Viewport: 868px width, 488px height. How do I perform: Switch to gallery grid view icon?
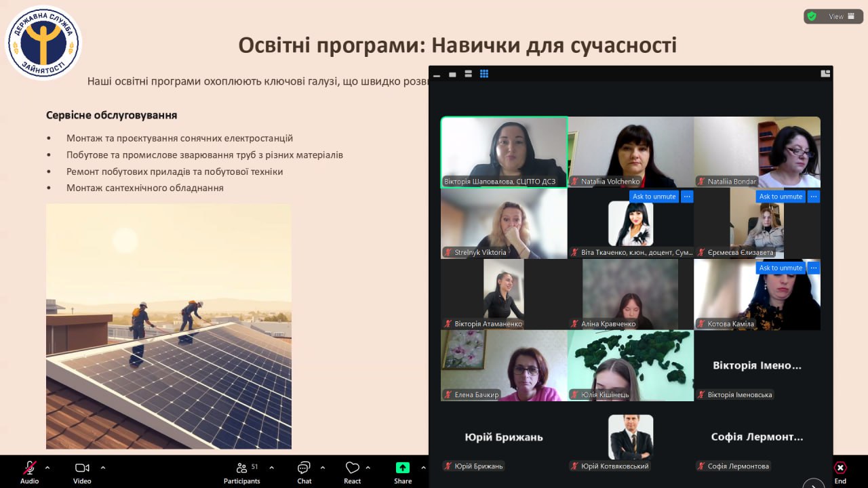[x=484, y=74]
